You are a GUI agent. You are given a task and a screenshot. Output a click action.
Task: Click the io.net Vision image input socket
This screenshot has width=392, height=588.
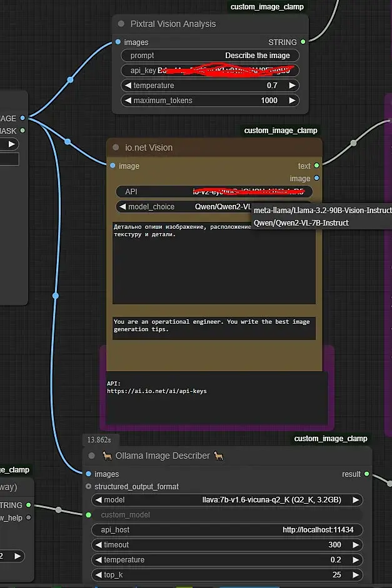pyautogui.click(x=113, y=166)
